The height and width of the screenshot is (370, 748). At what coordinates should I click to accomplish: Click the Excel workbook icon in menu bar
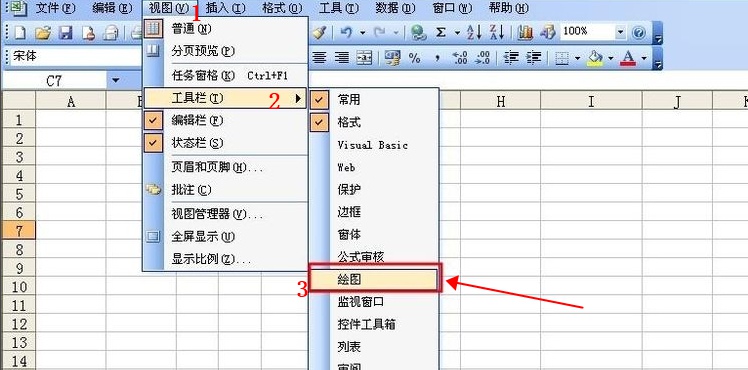(19, 7)
